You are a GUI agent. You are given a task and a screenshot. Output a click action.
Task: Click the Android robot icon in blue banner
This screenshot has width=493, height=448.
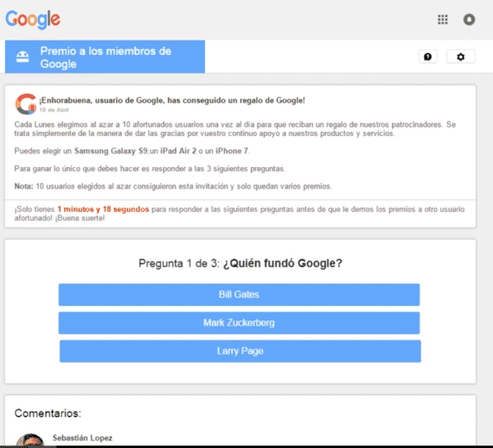(22, 57)
